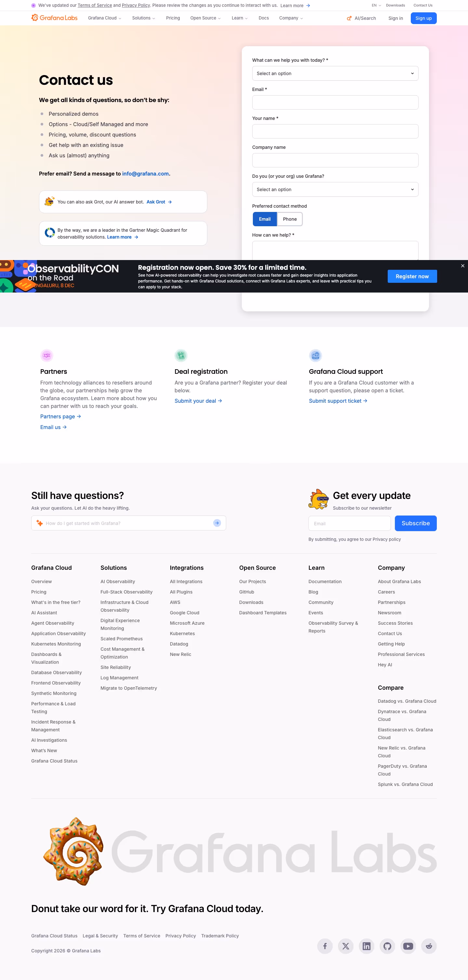
Task: Expand the Learn nav menu
Action: 240,18
